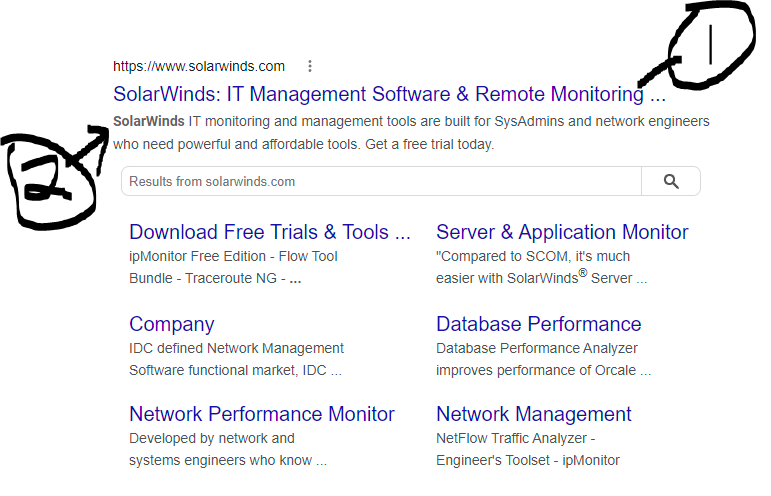This screenshot has width=771, height=496.
Task: Click the text 'IDC defined Network Management'
Action: (237, 349)
